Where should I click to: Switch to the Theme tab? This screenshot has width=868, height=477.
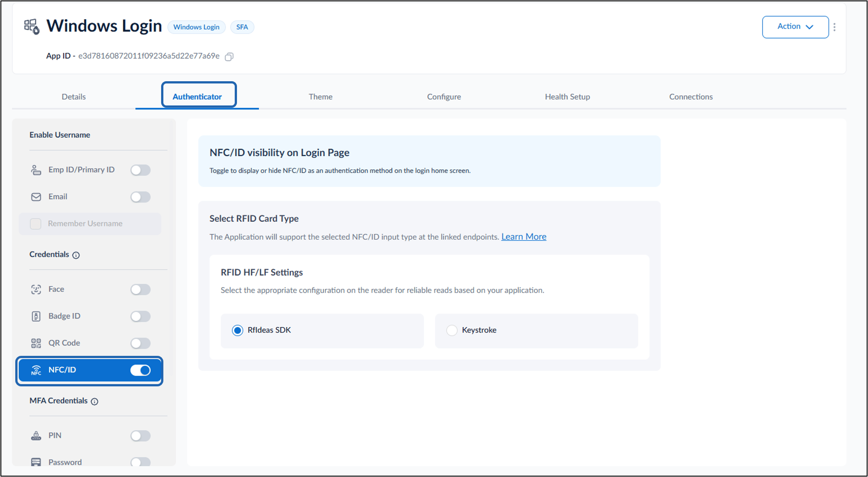point(320,96)
